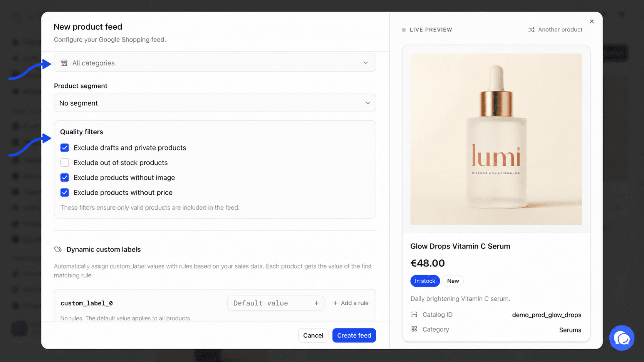This screenshot has height=362, width=644.
Task: Click the New product feed title
Action: (x=88, y=27)
